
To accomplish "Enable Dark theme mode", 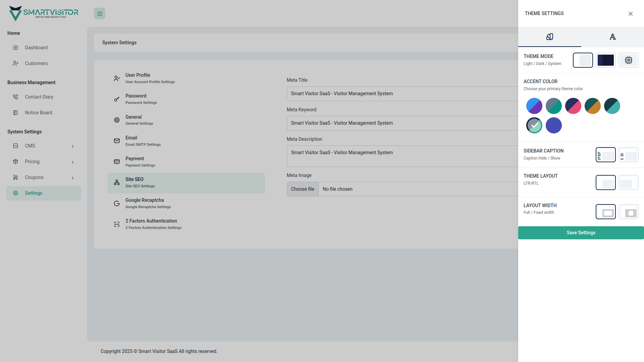I will pos(606,60).
